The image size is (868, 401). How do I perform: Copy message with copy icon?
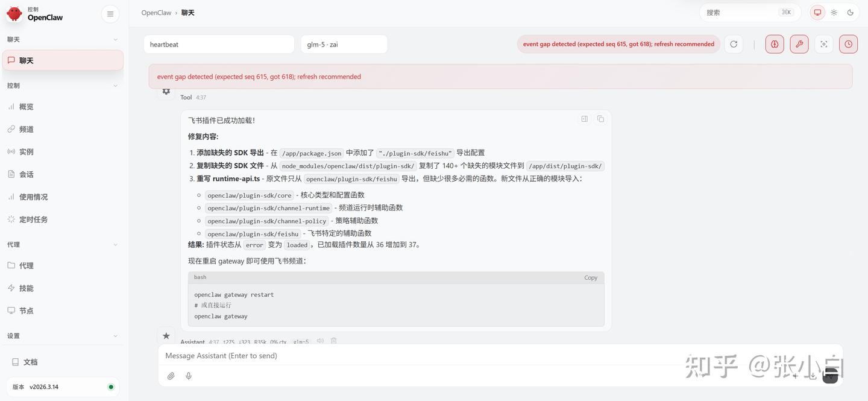[600, 119]
